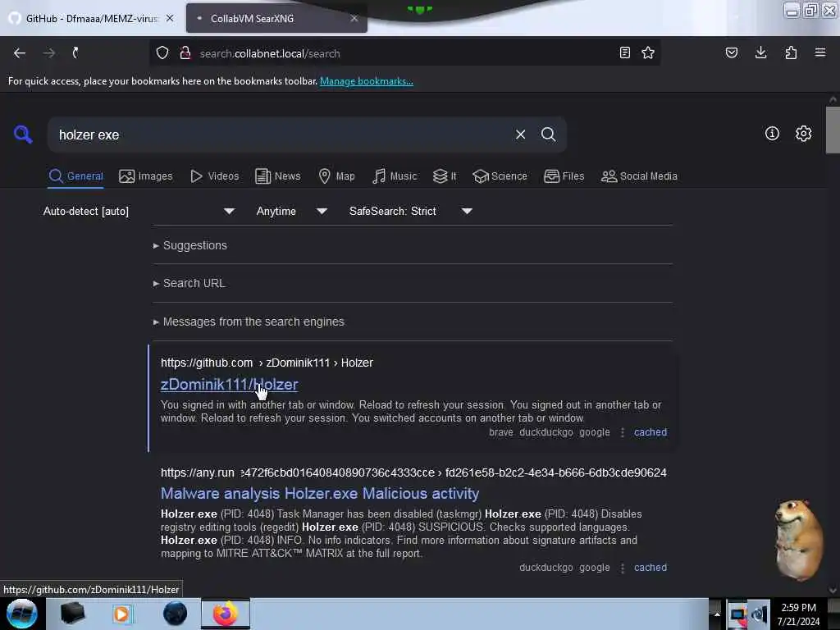Select the CollabVM SearXNG tab
Screen dimensions: 840x630
pyautogui.click(x=276, y=18)
